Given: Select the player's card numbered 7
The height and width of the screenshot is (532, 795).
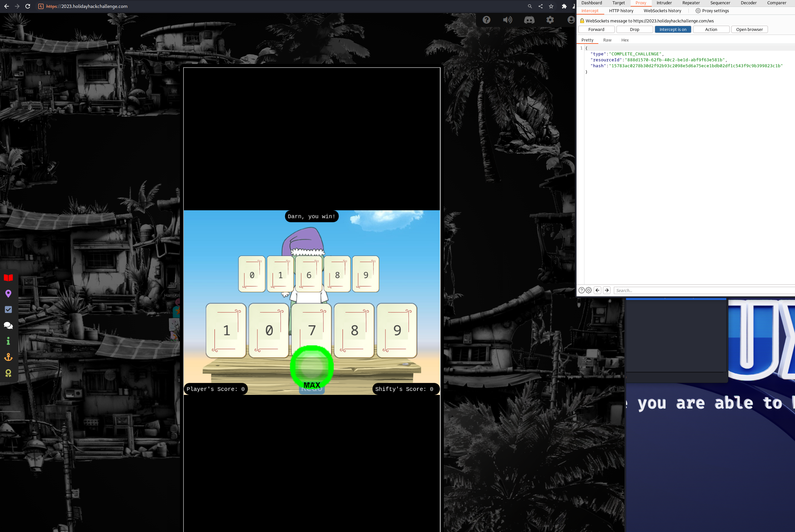Looking at the screenshot, I should 312,326.
